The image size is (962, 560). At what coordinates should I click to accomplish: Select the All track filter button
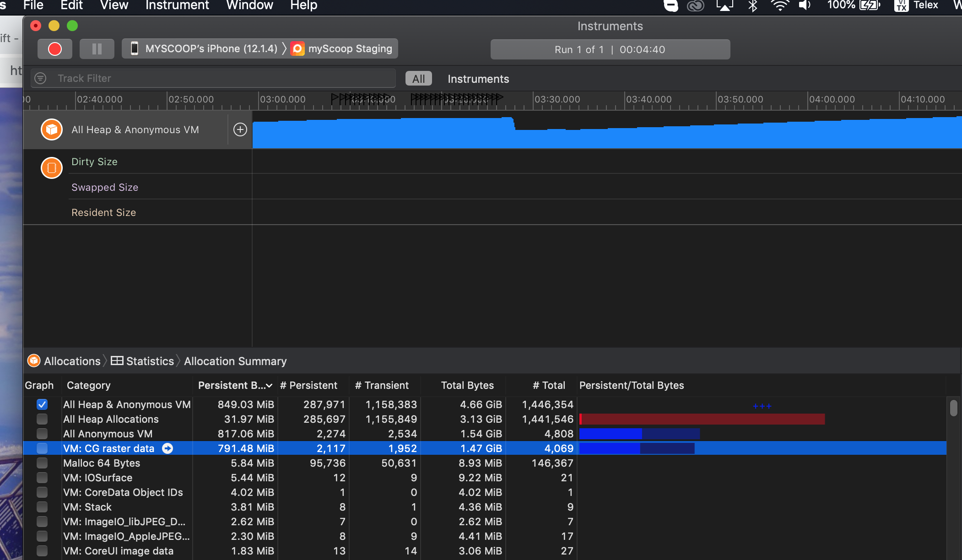(418, 79)
